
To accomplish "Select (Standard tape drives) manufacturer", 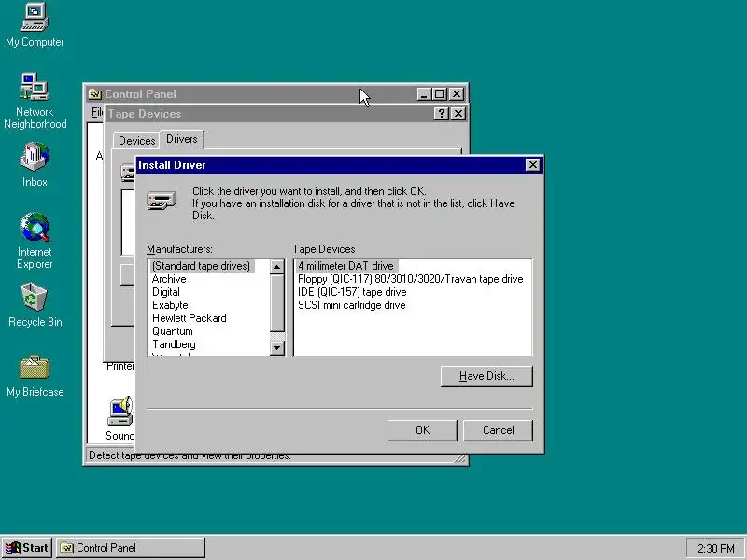I will (201, 266).
